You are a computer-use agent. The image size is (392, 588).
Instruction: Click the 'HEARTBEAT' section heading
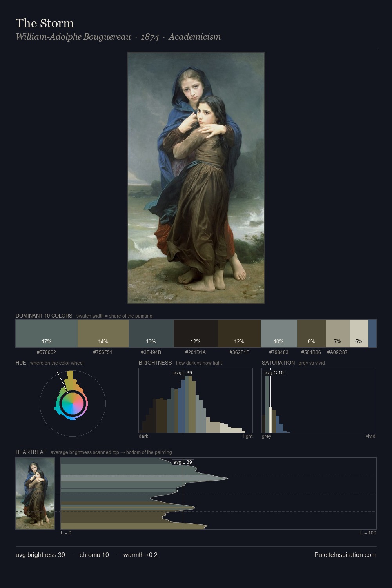tap(31, 452)
